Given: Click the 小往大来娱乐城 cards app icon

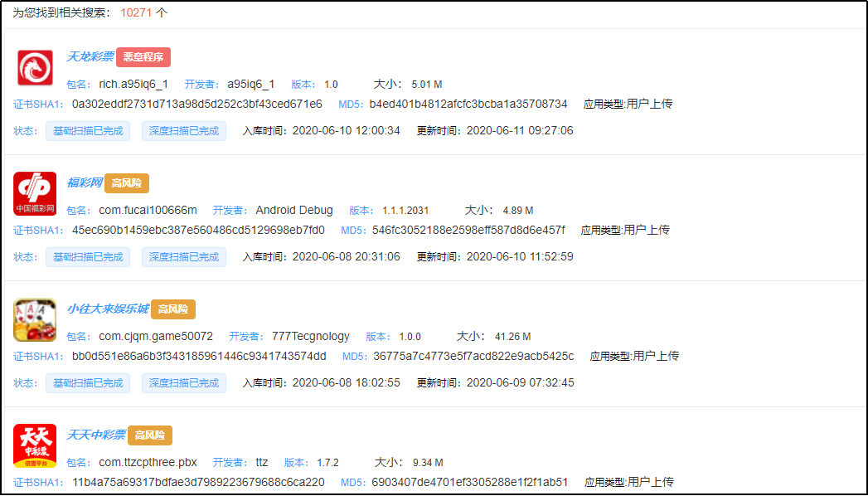Looking at the screenshot, I should click(35, 320).
